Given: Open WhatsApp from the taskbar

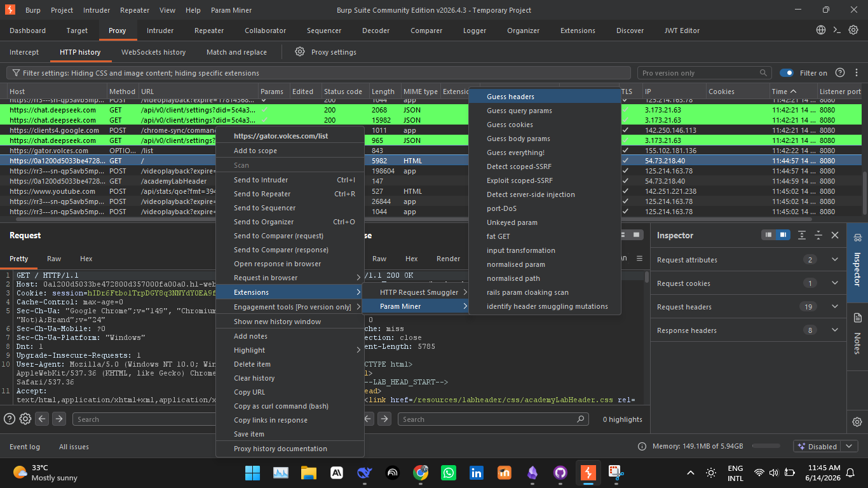Looking at the screenshot, I should click(x=449, y=473).
